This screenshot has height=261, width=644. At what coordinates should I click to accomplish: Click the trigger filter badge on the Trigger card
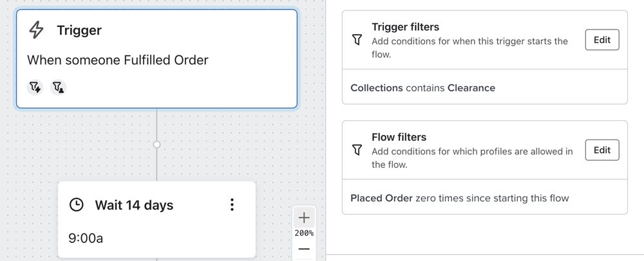point(35,87)
